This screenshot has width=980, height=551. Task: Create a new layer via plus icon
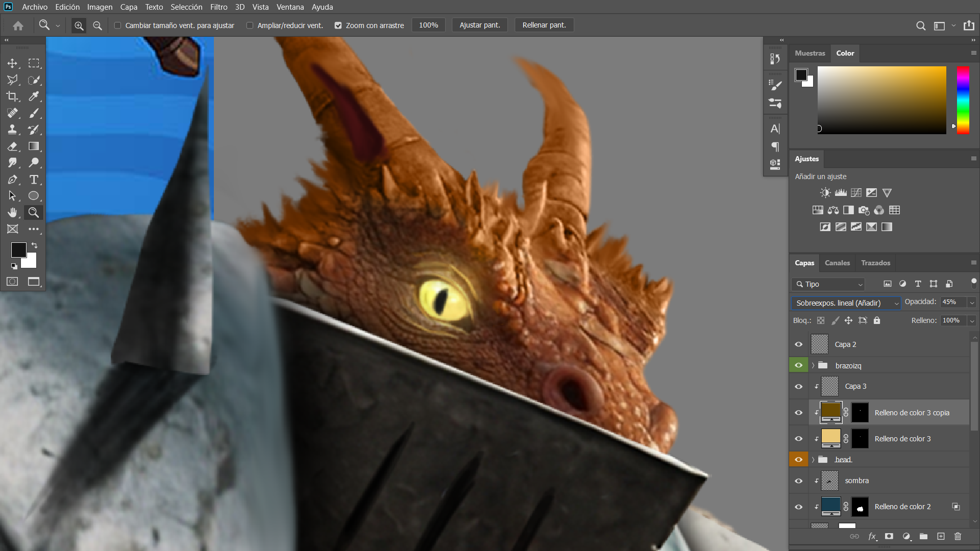(x=941, y=536)
